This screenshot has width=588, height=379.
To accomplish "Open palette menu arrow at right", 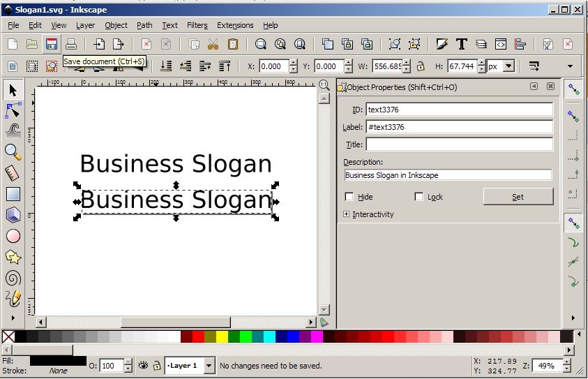I will click(579, 334).
